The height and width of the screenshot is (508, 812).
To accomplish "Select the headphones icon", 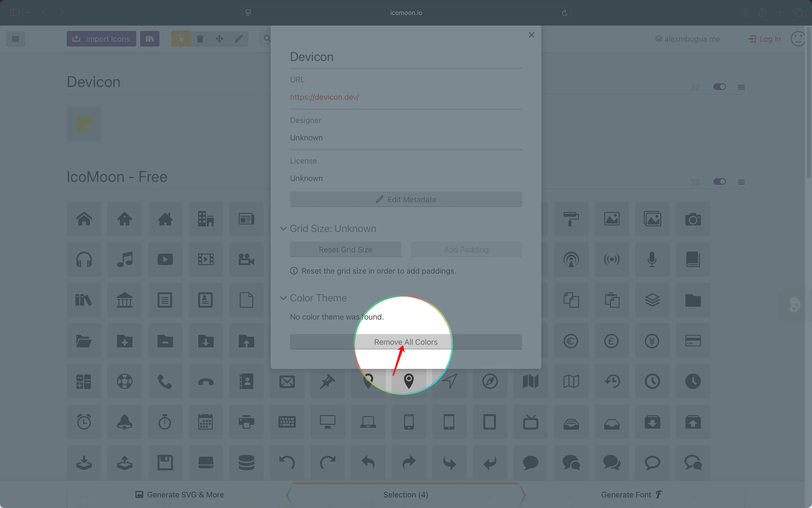I will tap(84, 259).
